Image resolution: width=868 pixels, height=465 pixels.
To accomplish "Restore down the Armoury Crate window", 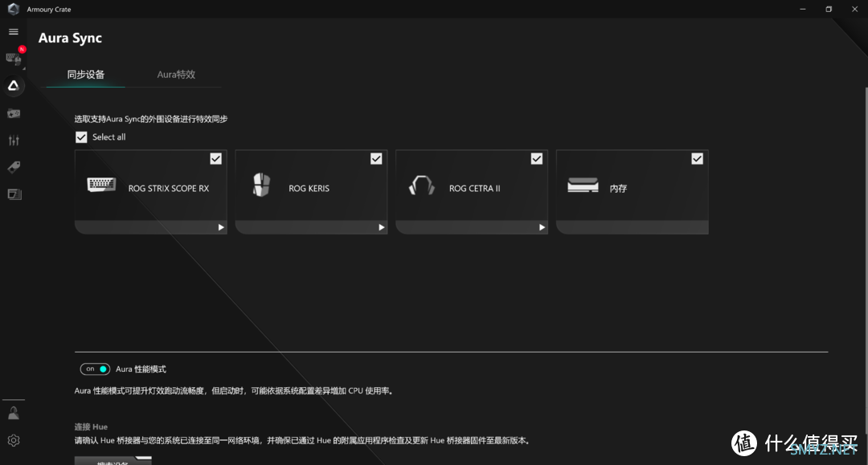I will point(829,9).
